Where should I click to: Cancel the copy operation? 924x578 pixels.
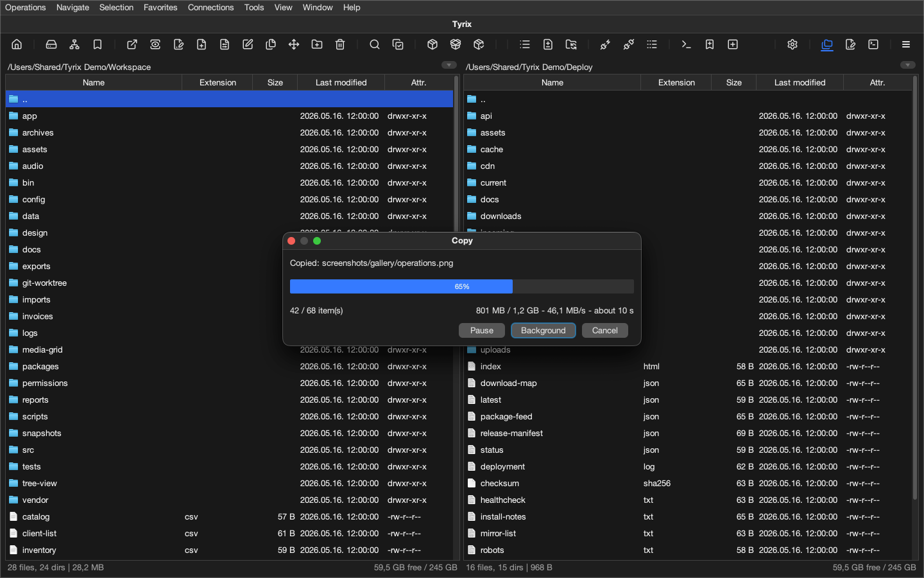point(605,330)
